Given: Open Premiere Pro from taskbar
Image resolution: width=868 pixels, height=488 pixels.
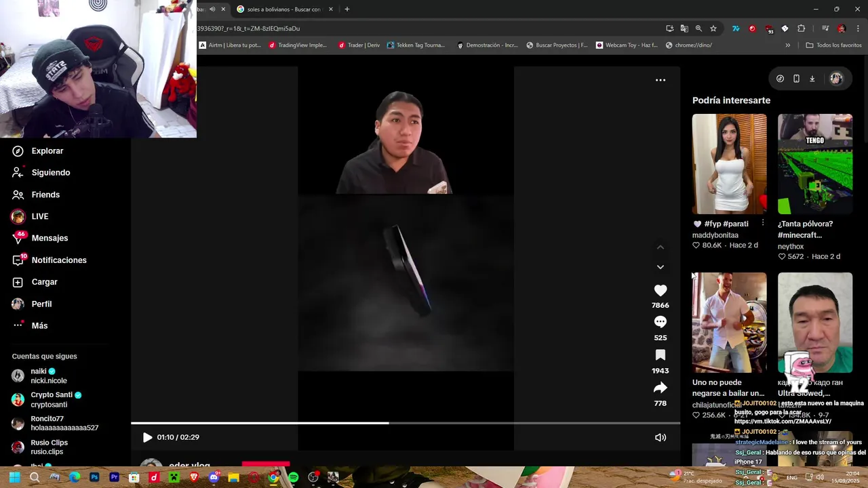Looking at the screenshot, I should point(114,477).
